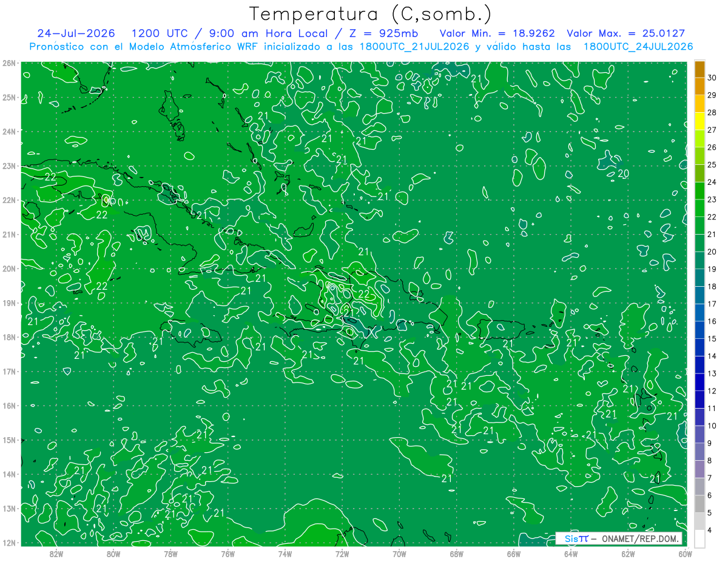The image size is (728, 562).
Task: Click the "82W" longitude axis label
Action: 56,554
